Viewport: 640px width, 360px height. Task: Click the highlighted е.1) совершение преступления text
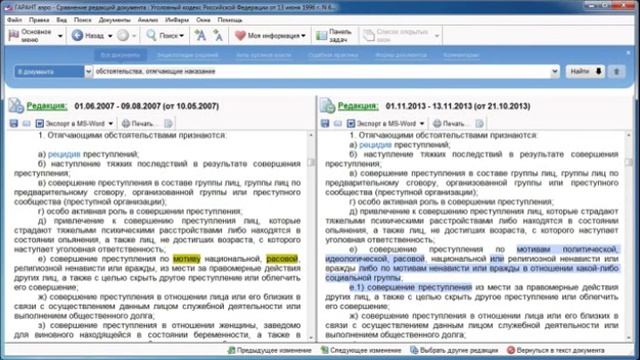point(410,287)
